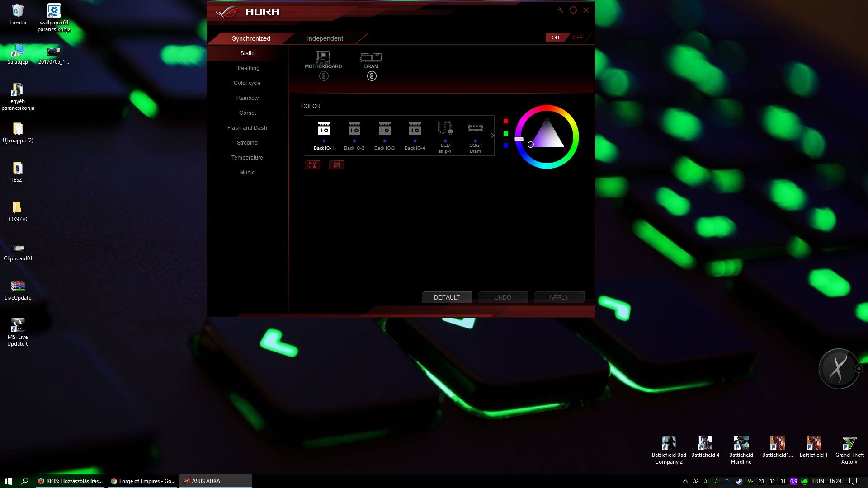The image size is (868, 488).
Task: Select the Rainbow lighting effect
Action: point(247,98)
